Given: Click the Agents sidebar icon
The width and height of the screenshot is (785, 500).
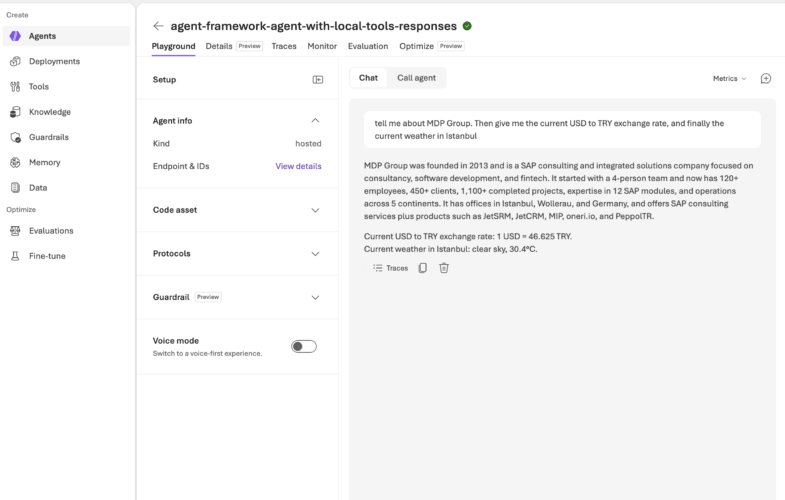Looking at the screenshot, I should tap(15, 36).
